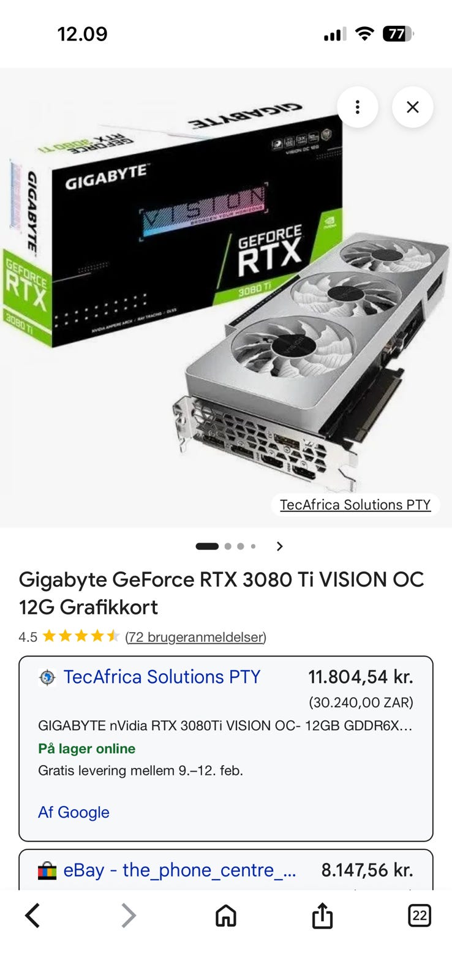The image size is (452, 980).
Task: Tap the Gigabyte RTX 3080 Ti product image
Action: coord(226,298)
